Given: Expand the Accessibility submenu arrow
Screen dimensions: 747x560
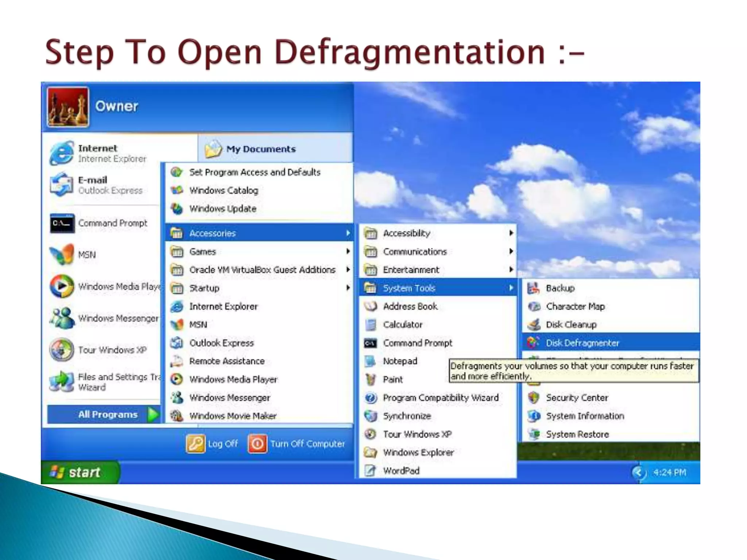Looking at the screenshot, I should pyautogui.click(x=511, y=233).
